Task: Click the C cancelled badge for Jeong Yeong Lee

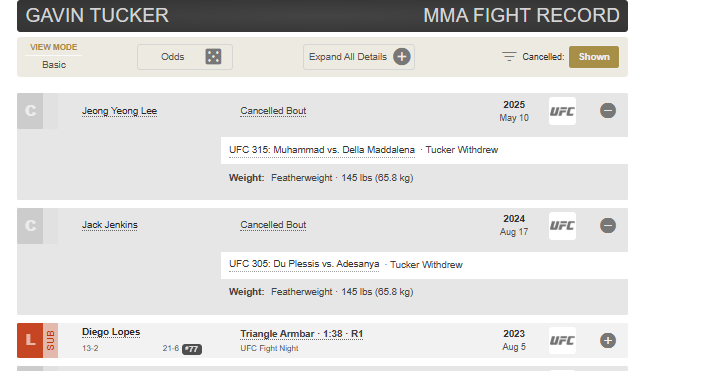Action: tap(30, 111)
